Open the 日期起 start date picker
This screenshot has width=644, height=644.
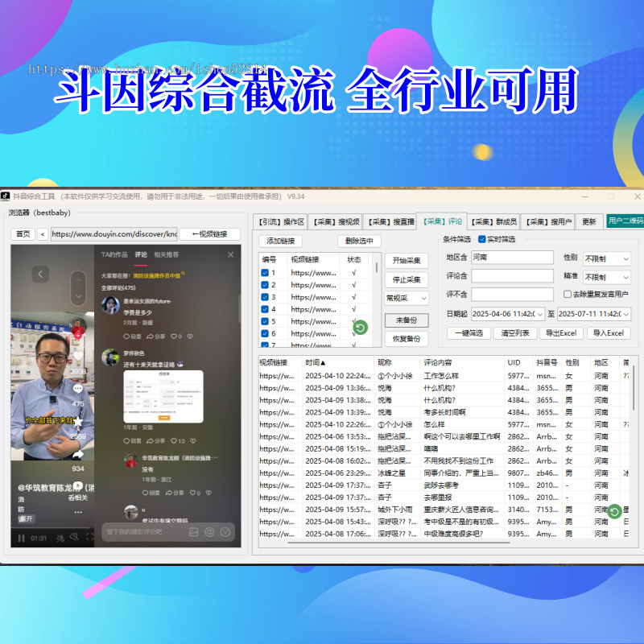click(x=508, y=314)
